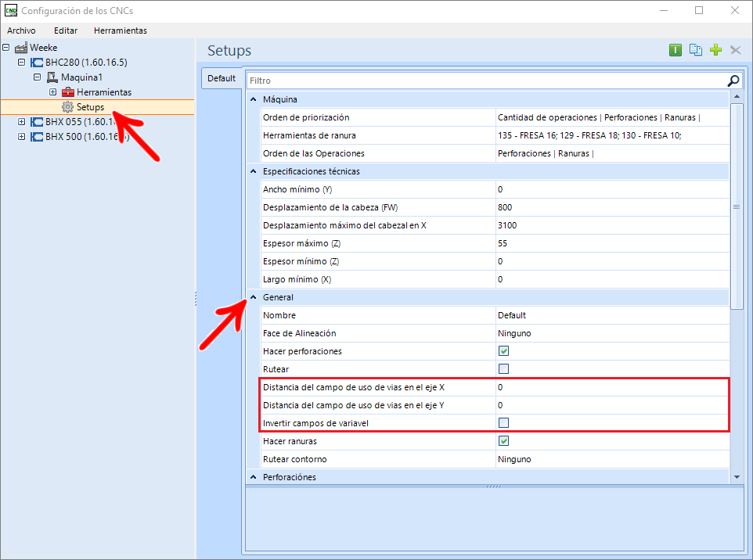Select Weeke root label in tree
This screenshot has width=753, height=560.
(43, 48)
